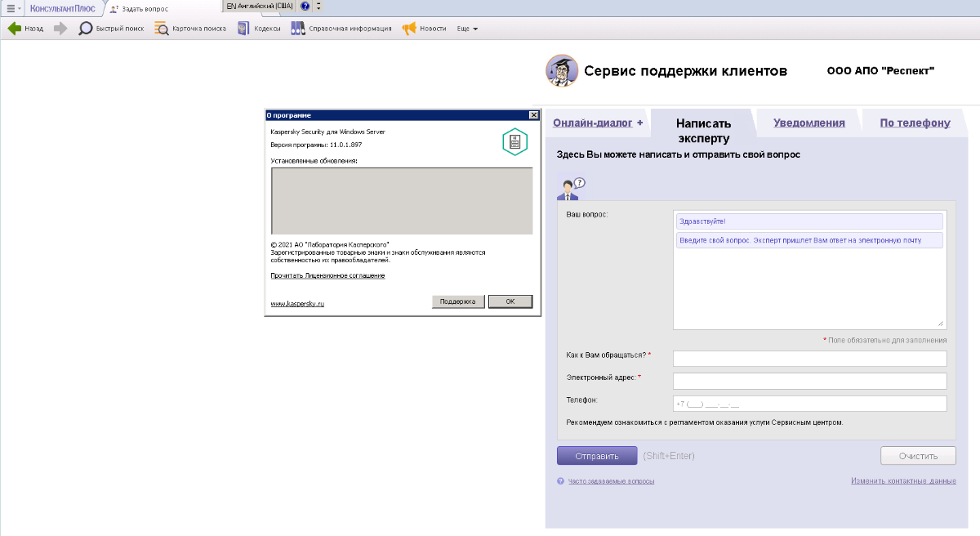Click installed updates list box
Viewport: 980px width, 536px height.
[x=402, y=201]
